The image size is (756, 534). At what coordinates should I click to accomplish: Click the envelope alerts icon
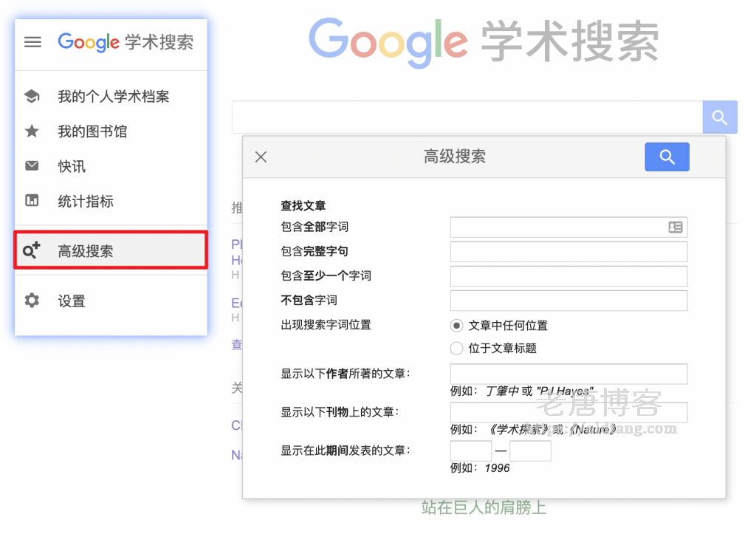coord(32,166)
